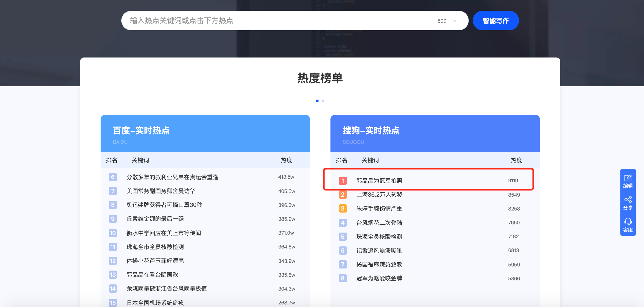The height and width of the screenshot is (307, 644).
Task: Choose 余姚雨量破浙江省台风雨量极值 entry
Action: point(167,289)
